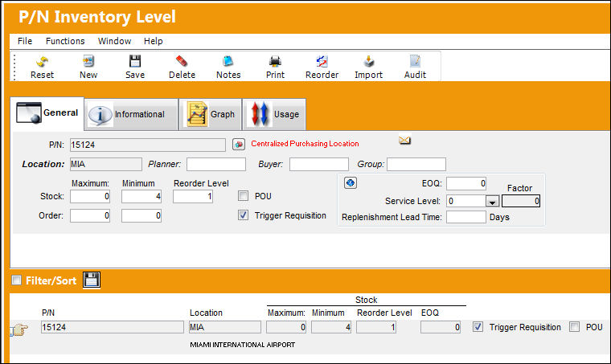
Task: Click the Order Maximum field
Action: 90,215
